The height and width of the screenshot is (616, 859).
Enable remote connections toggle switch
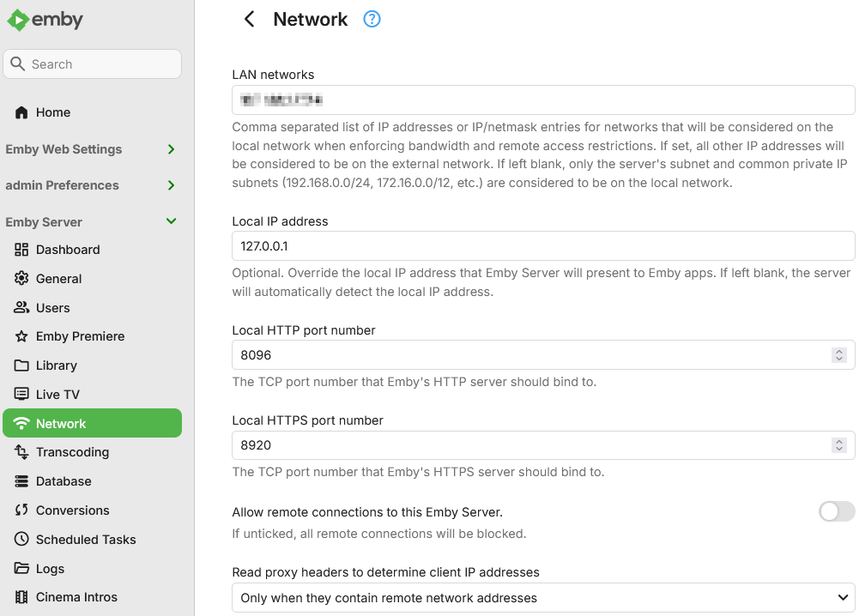pyautogui.click(x=837, y=512)
